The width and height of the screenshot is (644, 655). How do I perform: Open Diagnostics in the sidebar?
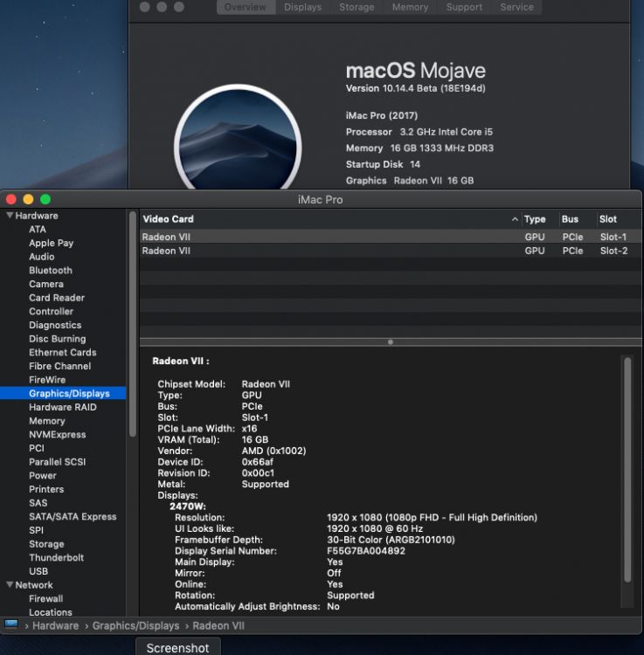(55, 325)
